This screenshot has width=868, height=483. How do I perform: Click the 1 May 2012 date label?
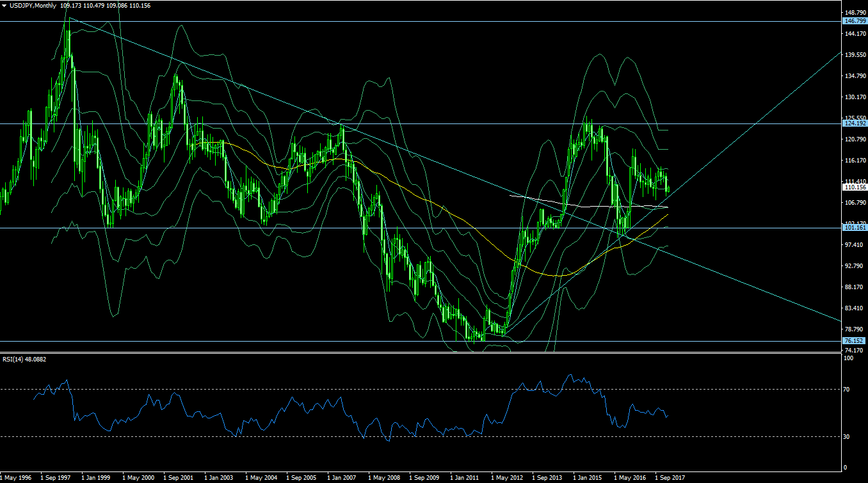click(506, 478)
